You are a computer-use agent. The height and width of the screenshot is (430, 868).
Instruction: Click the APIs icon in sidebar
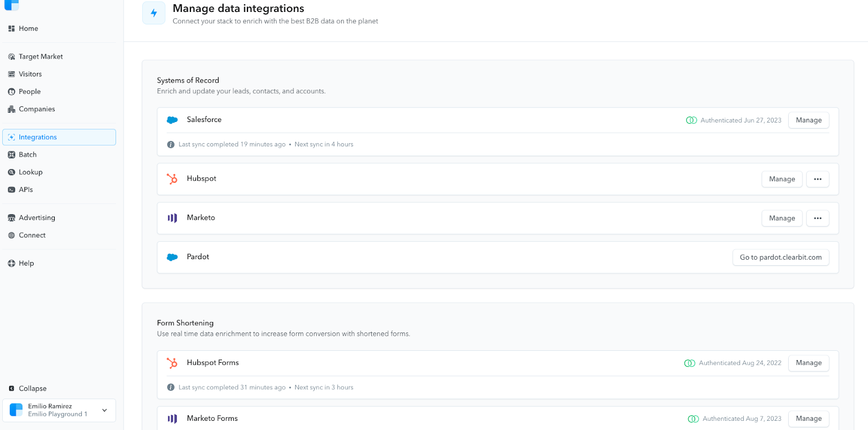point(11,190)
